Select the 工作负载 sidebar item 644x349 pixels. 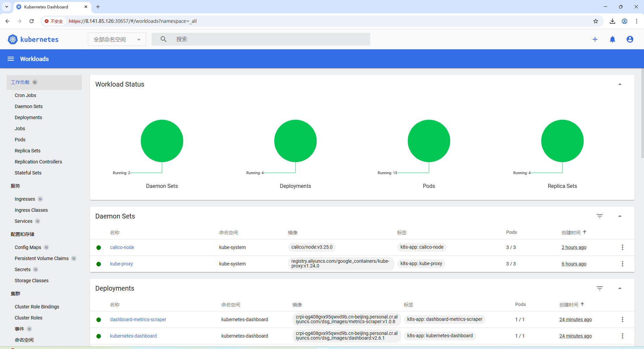tap(44, 82)
